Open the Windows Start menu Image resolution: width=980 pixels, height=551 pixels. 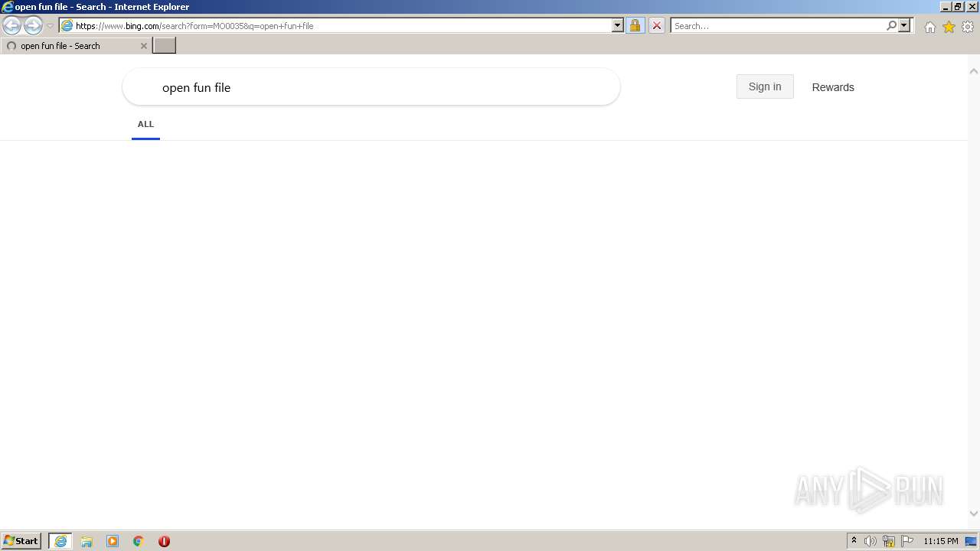(x=21, y=541)
